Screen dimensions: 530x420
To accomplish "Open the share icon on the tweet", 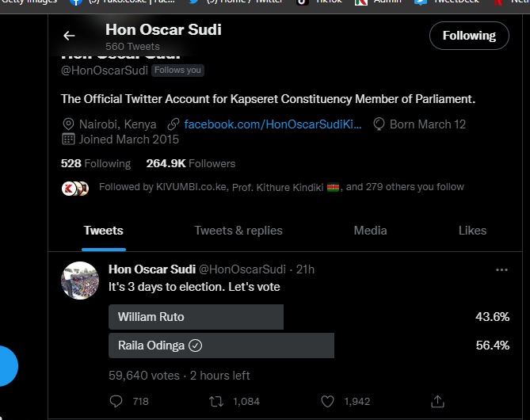I will [437, 401].
